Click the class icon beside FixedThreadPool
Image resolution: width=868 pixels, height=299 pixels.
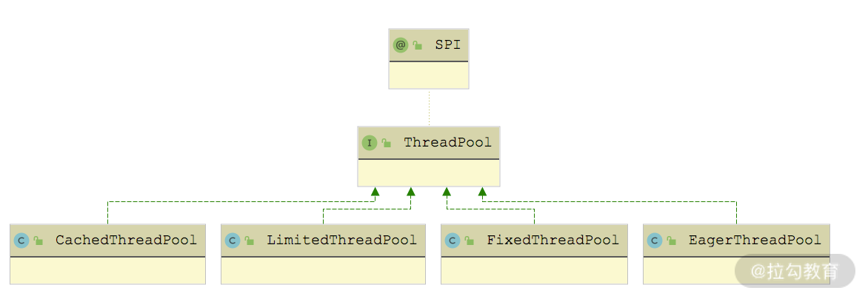point(453,241)
